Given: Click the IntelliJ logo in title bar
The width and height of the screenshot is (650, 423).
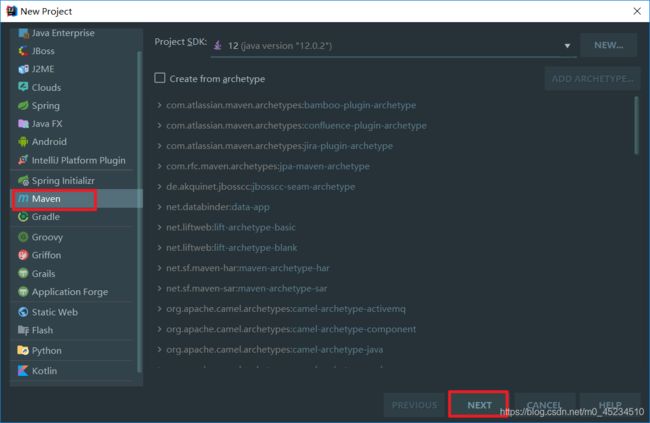Looking at the screenshot, I should pos(12,11).
